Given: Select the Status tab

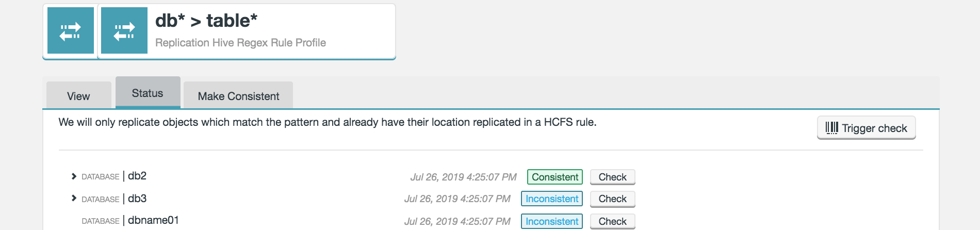Looking at the screenshot, I should [x=148, y=93].
